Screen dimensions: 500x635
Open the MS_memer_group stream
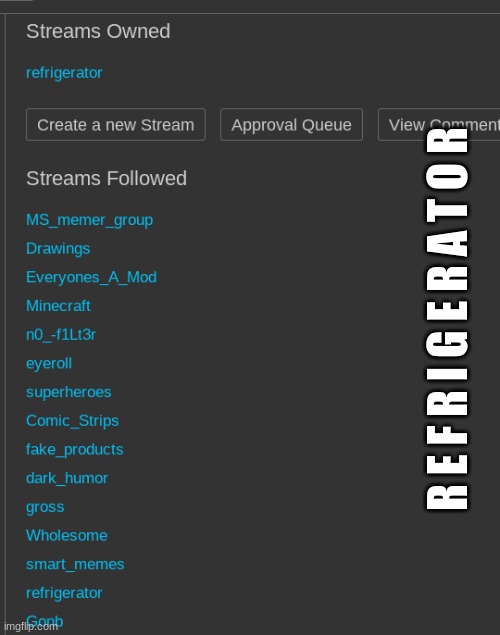pos(89,220)
